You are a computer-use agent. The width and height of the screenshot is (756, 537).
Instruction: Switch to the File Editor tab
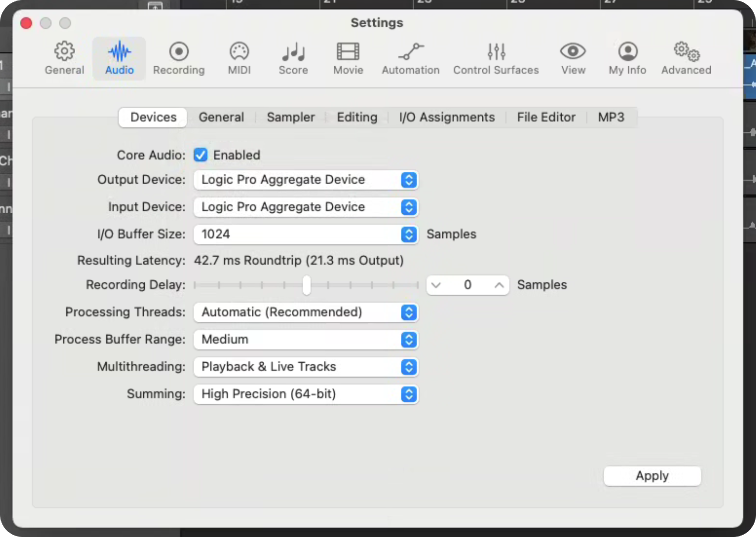click(546, 117)
